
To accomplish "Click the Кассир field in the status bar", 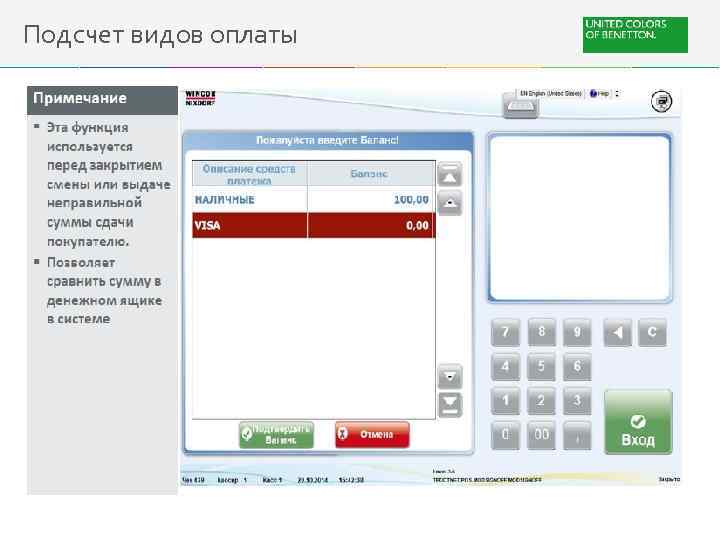I will click(232, 480).
